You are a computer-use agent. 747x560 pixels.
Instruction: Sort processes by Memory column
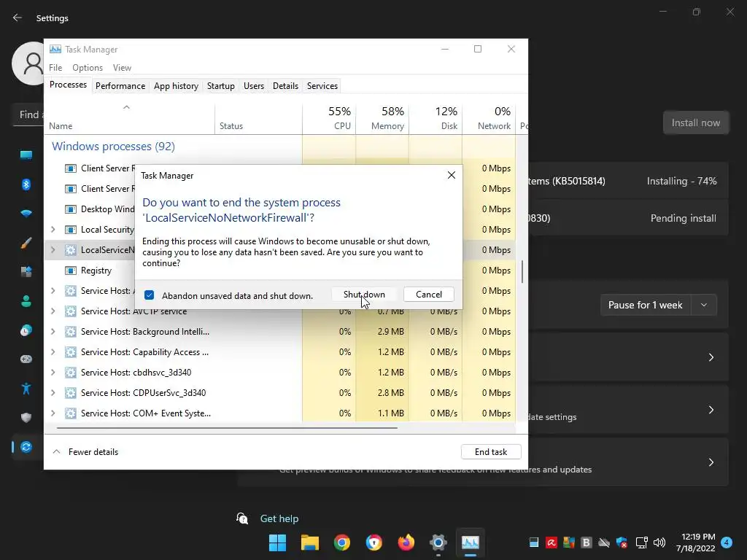pos(382,117)
